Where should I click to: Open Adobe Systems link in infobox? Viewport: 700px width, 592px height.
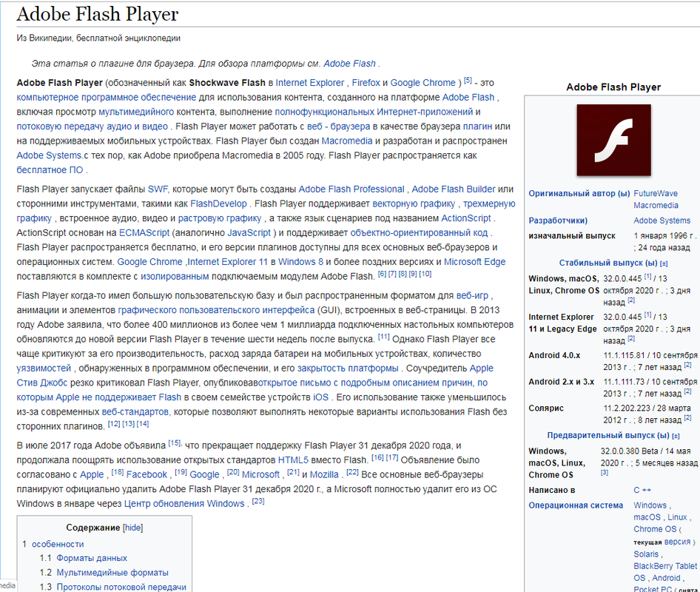click(x=662, y=221)
